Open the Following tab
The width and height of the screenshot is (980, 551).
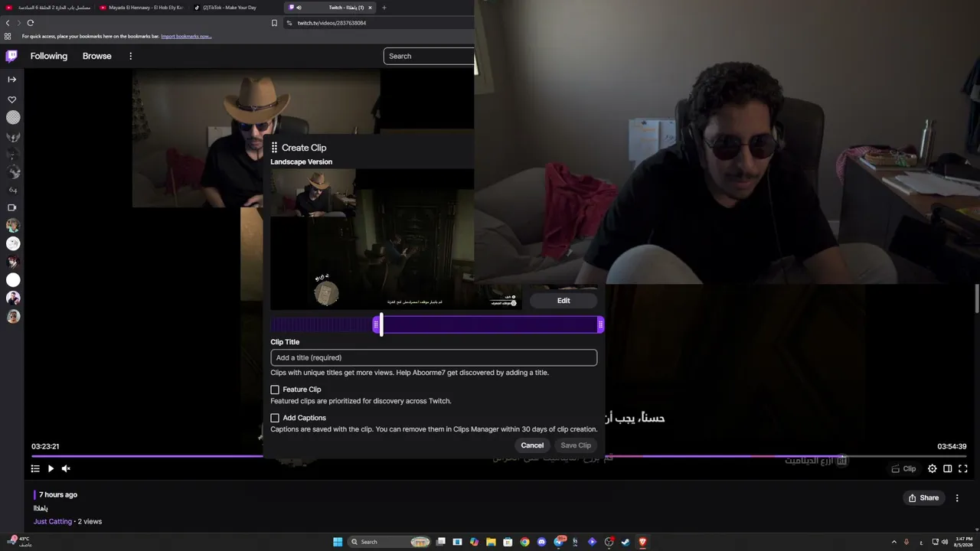click(x=49, y=56)
